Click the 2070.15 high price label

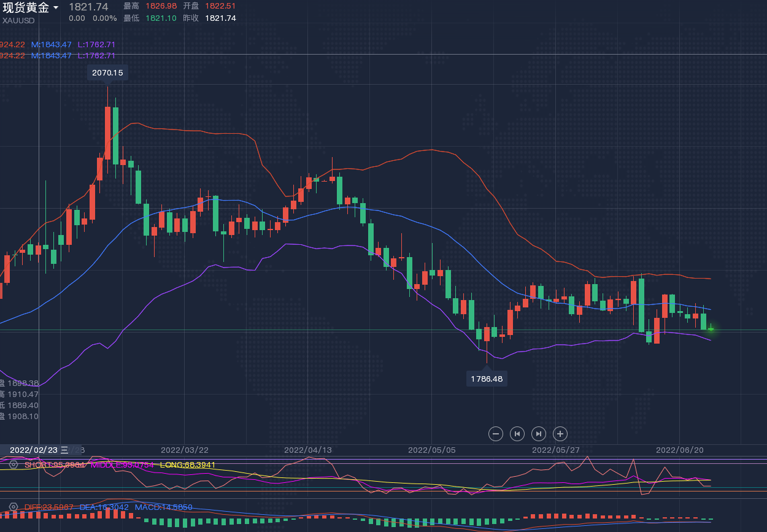click(x=107, y=72)
